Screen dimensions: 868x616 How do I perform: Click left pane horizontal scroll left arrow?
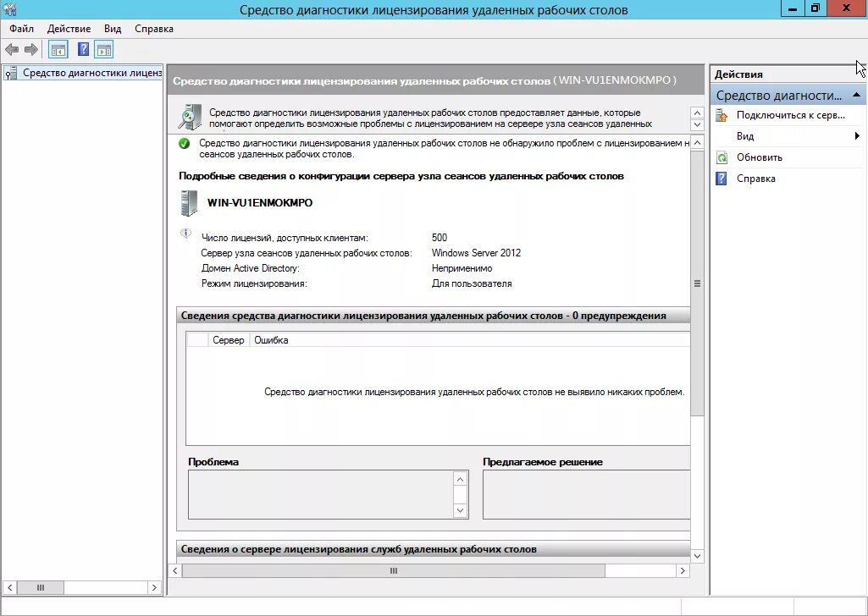point(9,587)
